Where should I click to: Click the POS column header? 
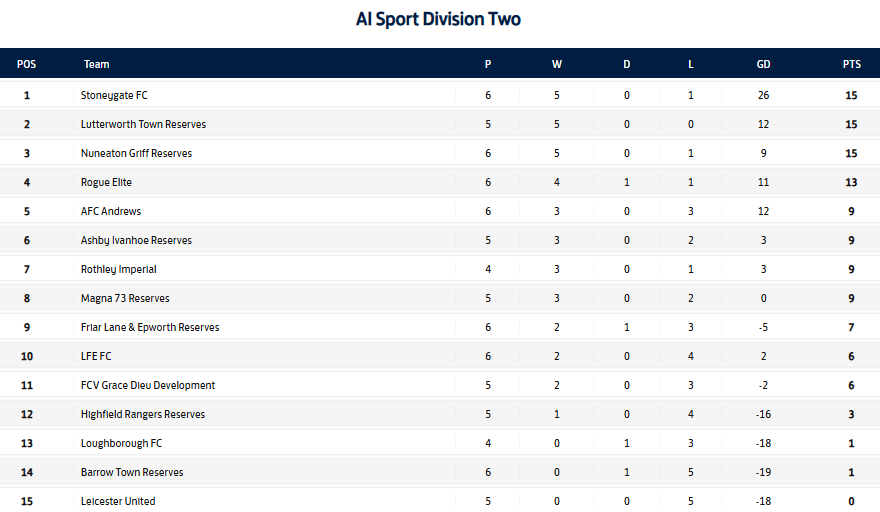[x=26, y=64]
